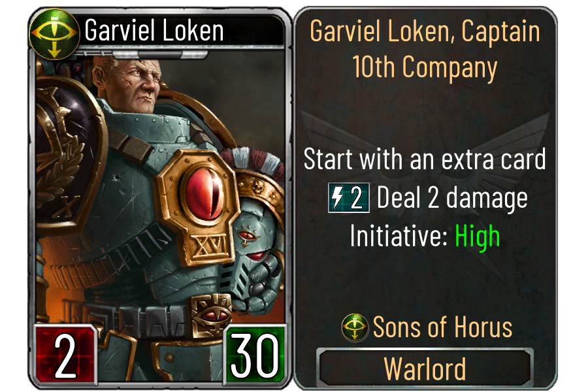Viewport: 588px width, 392px height.
Task: Click the Deal 2 damage ability text
Action: tap(452, 198)
